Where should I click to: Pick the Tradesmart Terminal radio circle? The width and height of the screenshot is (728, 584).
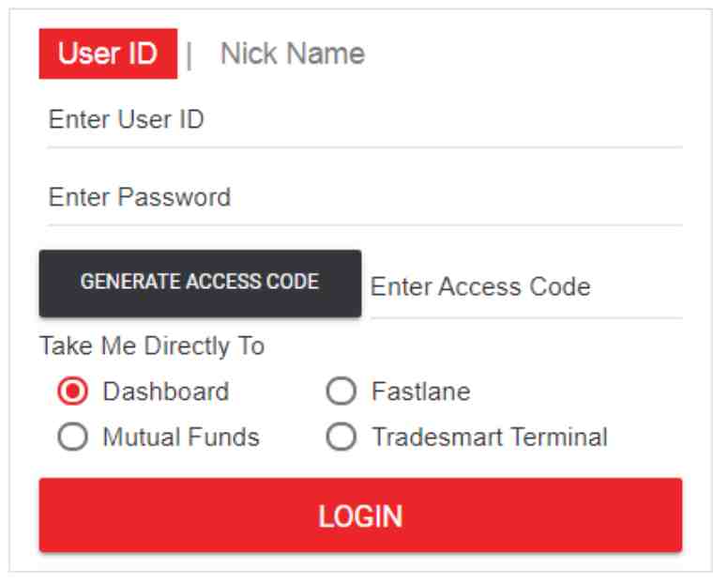coord(341,437)
